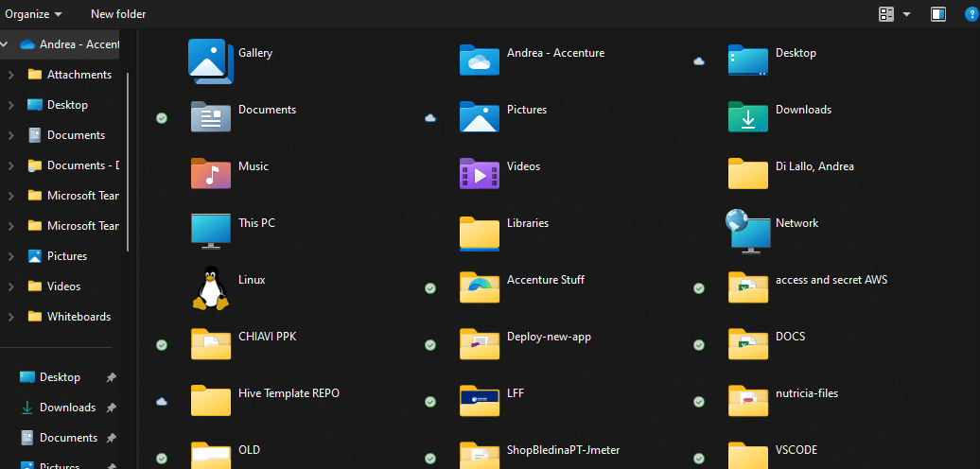Click the 'Accenture Stuff' folder name
The width and height of the screenshot is (980, 469).
[x=546, y=280]
